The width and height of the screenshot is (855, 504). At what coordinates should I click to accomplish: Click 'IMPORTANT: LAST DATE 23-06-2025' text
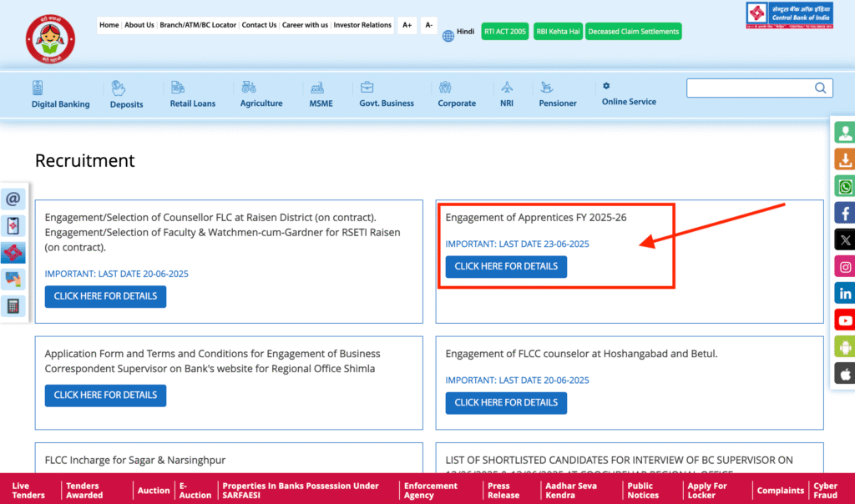point(517,244)
